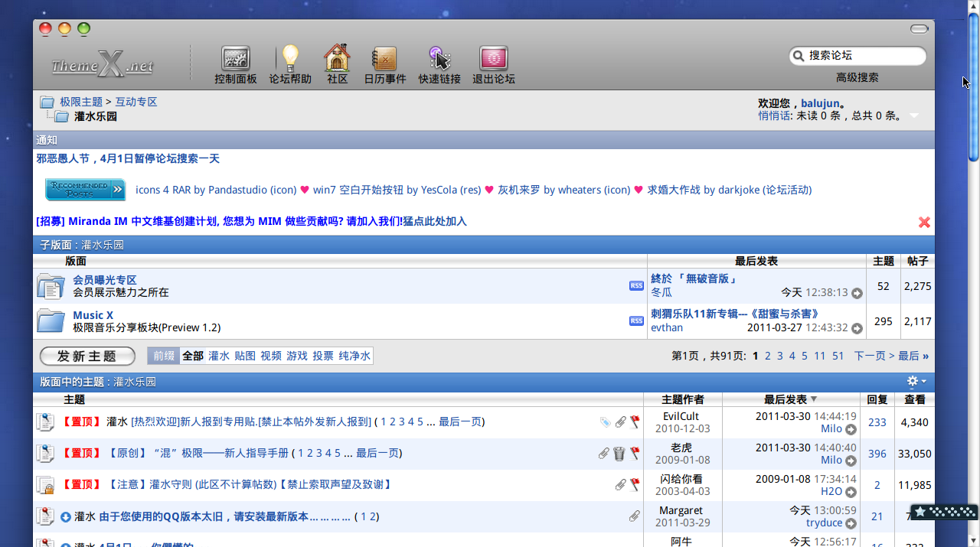Select the 全部 prefix filter
The image size is (980, 547).
click(193, 356)
